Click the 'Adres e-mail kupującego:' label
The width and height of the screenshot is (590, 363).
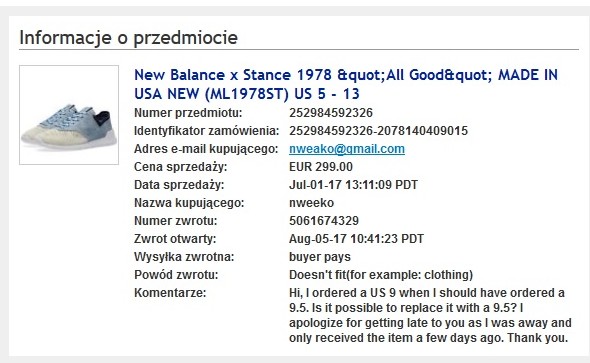click(206, 149)
